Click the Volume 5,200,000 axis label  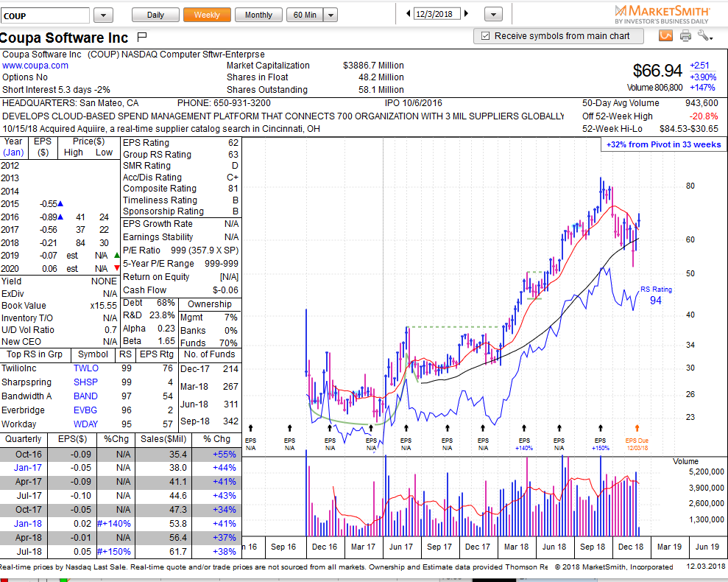[706, 471]
